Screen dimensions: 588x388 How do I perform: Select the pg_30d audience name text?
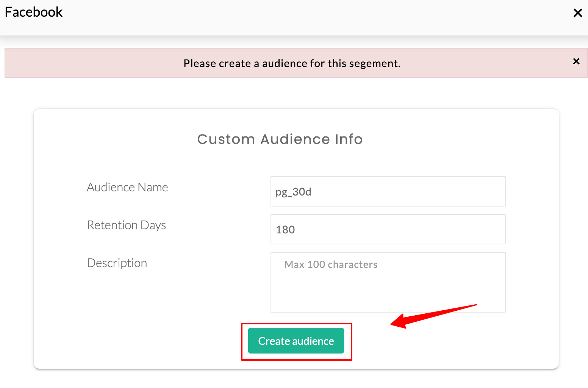point(293,191)
